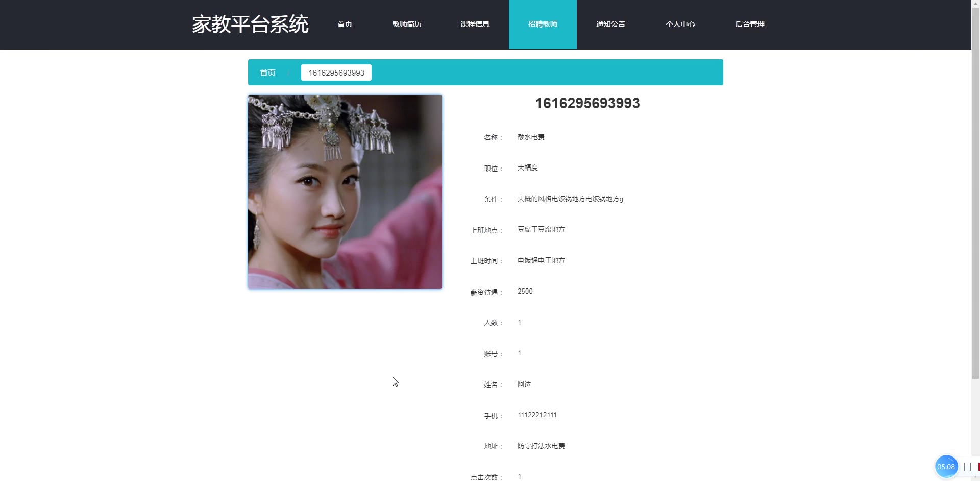980x481 pixels.
Task: Click the 人数： field label
Action: (493, 323)
